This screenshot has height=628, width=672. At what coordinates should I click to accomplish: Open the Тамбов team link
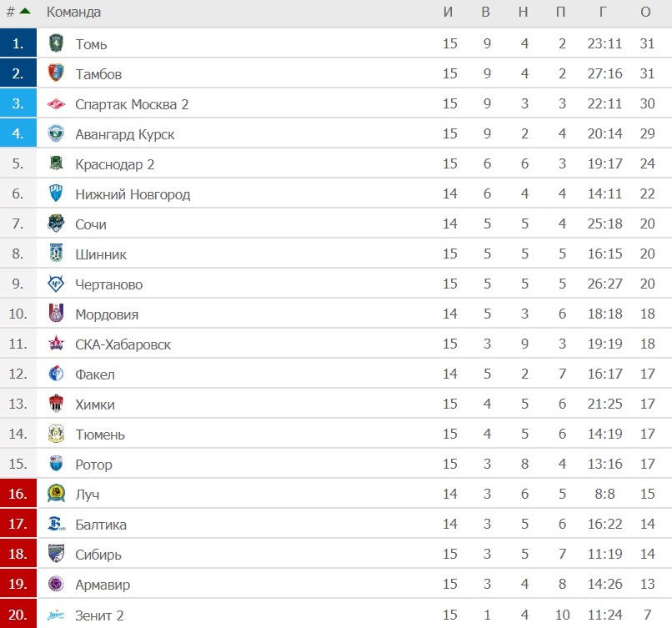click(x=98, y=74)
